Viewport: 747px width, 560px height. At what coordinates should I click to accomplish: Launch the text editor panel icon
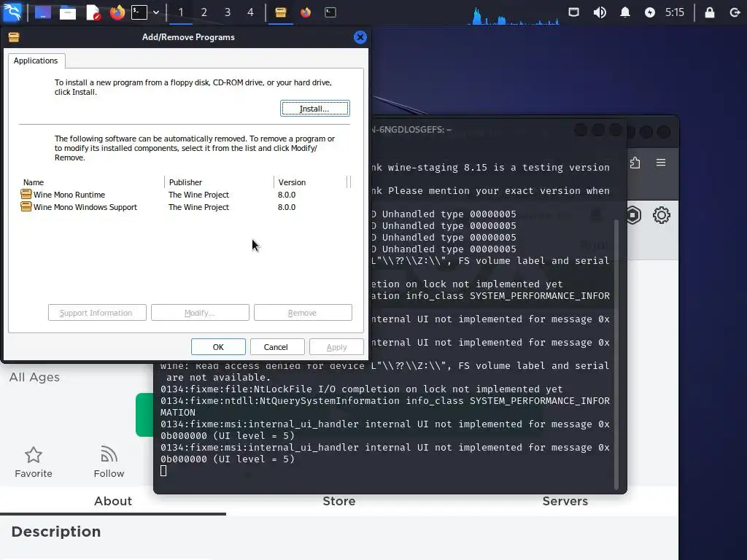point(93,12)
